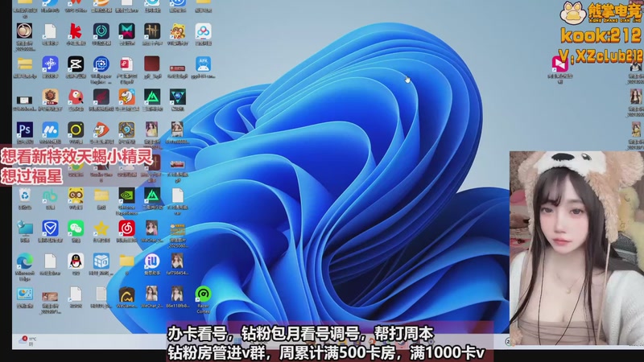Open the purple iU app shortcut
This screenshot has height=362, width=644.
coord(152,261)
